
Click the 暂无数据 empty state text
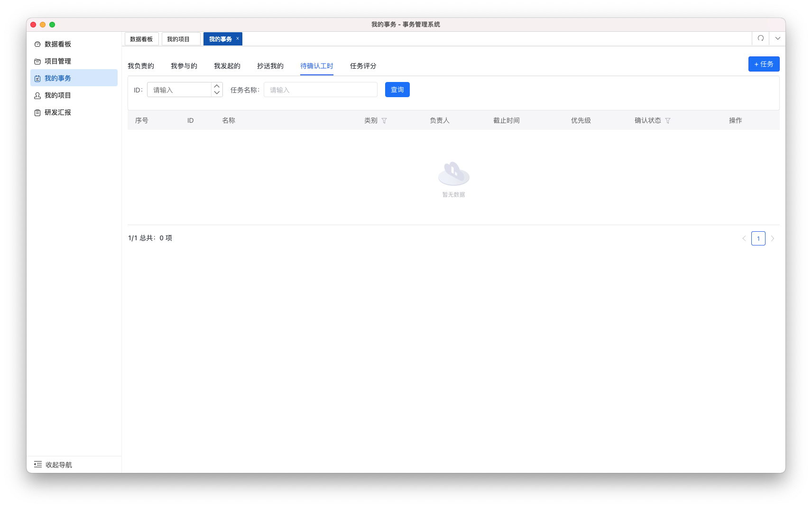[453, 195]
